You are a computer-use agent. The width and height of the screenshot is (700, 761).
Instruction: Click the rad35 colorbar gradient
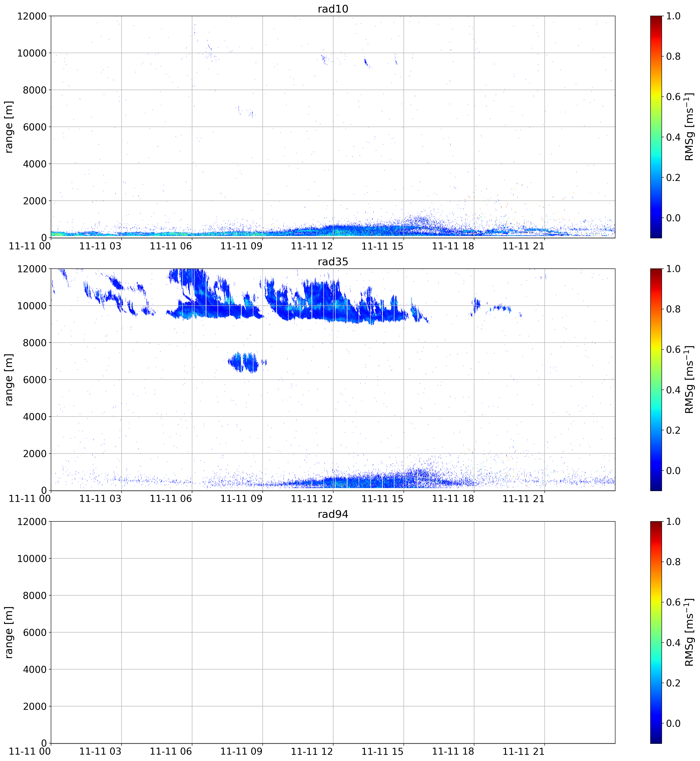[656, 380]
